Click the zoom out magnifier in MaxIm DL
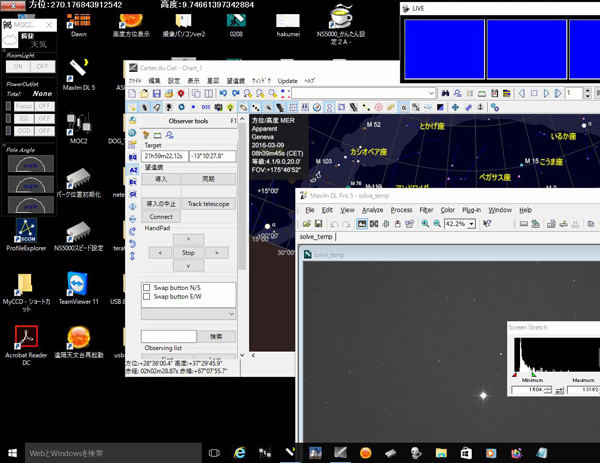The width and height of the screenshot is (600, 463). (437, 224)
